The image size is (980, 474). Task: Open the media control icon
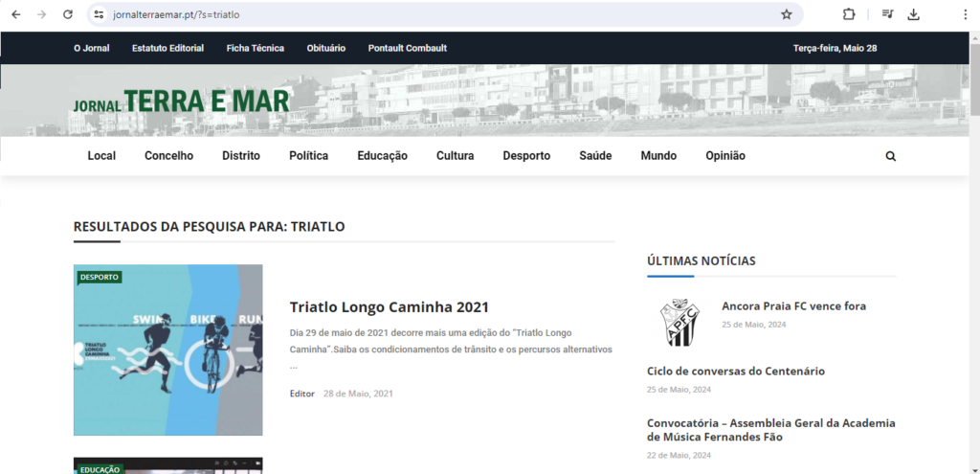(x=887, y=14)
